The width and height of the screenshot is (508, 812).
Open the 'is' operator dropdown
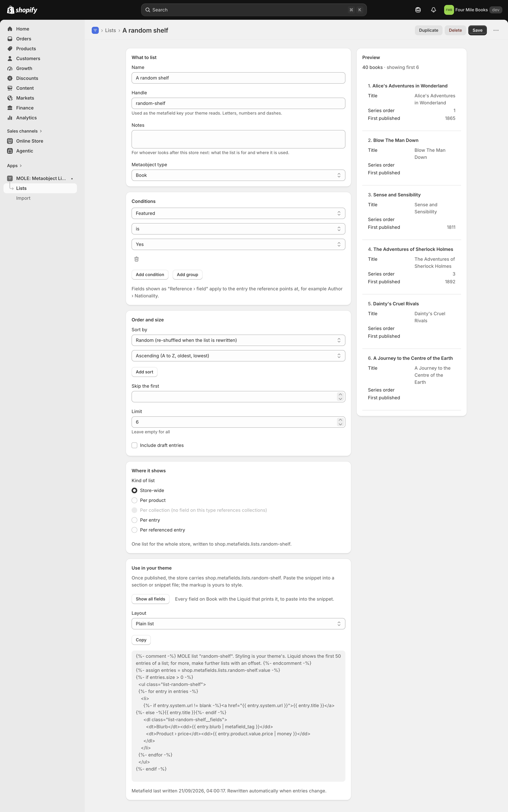(x=238, y=229)
